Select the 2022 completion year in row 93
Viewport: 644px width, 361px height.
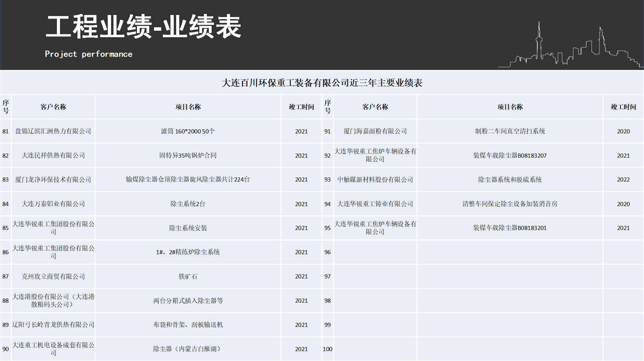(623, 180)
